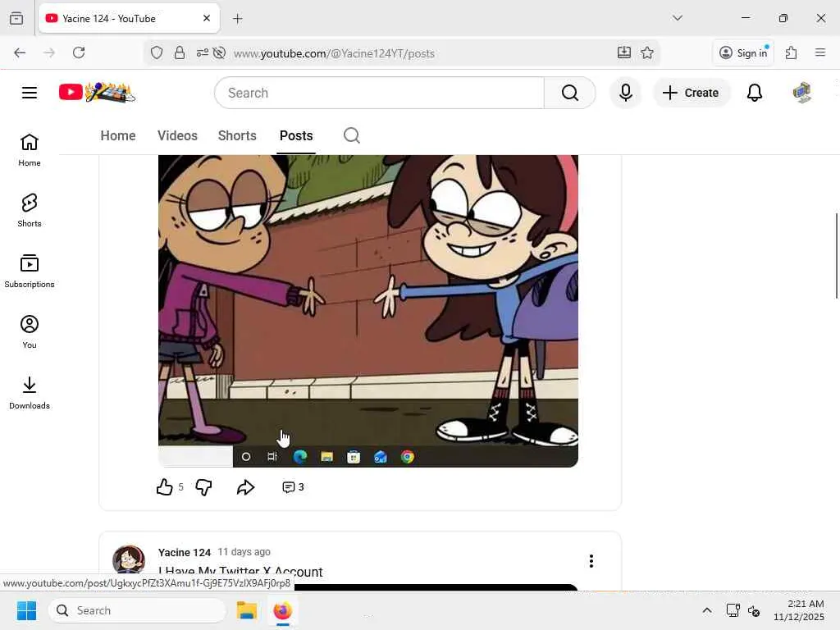Select the Posts tab
The height and width of the screenshot is (630, 840).
point(295,135)
